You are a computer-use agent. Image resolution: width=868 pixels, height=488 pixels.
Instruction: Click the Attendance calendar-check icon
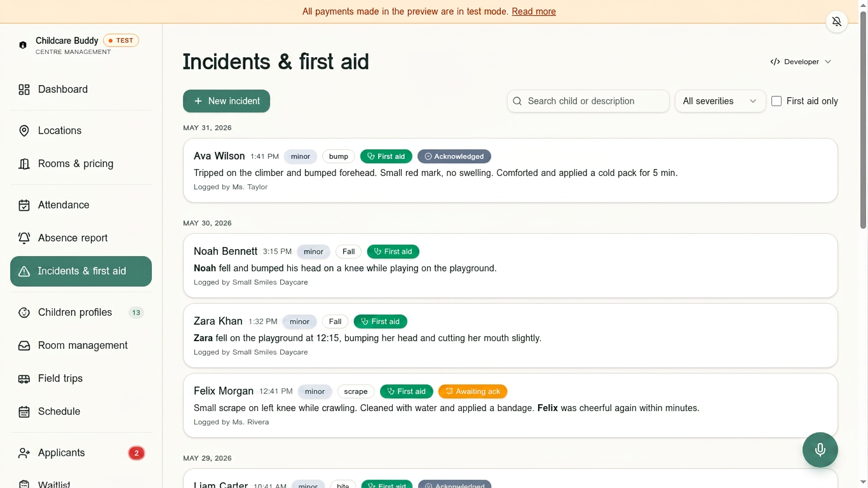coord(24,205)
